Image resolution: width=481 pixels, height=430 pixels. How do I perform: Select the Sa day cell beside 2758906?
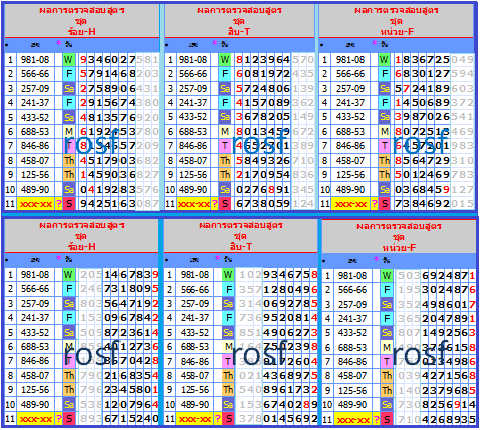tap(68, 89)
